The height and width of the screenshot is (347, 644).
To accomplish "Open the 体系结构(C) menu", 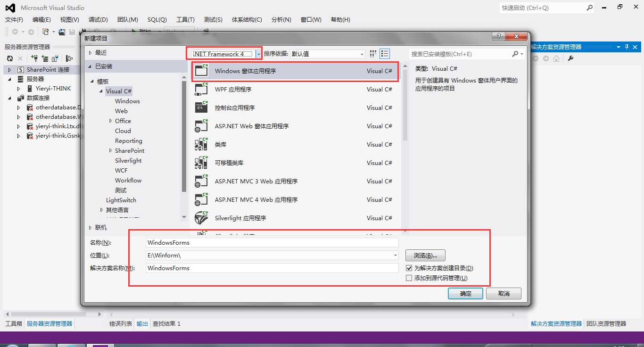I will (x=247, y=20).
